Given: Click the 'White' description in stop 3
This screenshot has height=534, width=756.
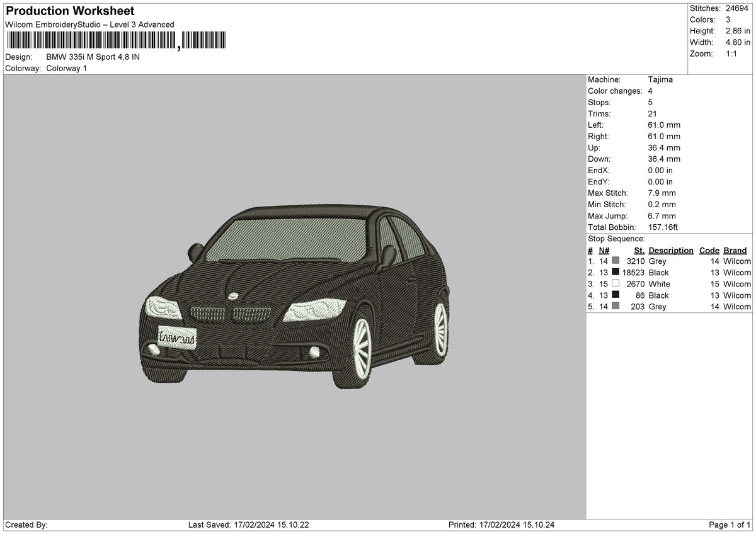Looking at the screenshot, I should [x=659, y=283].
